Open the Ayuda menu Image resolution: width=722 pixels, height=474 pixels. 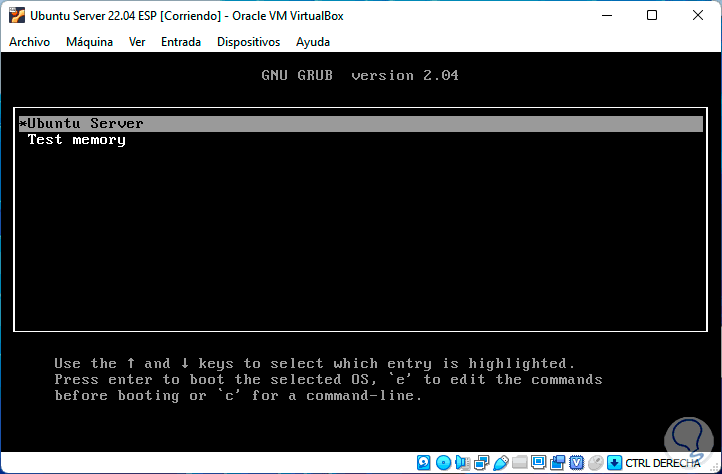tap(313, 42)
